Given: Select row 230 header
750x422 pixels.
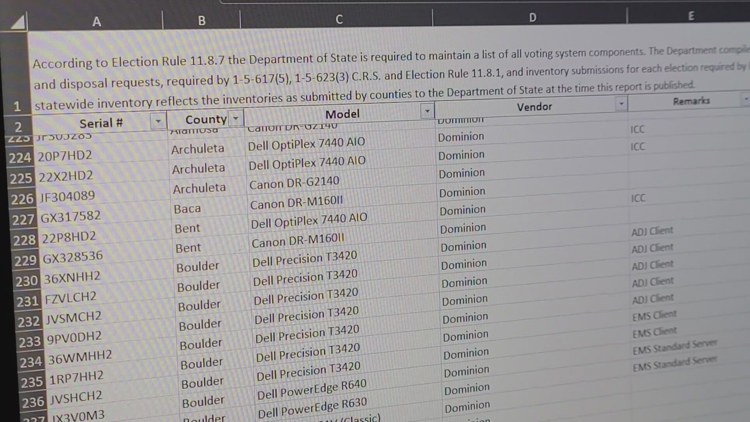Looking at the screenshot, I should (27, 280).
